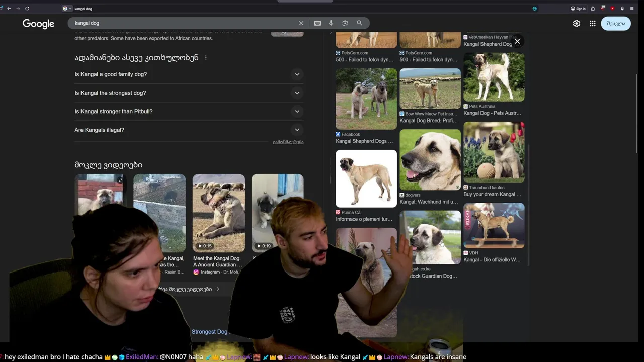
Task: Clear the search box with the X icon
Action: click(301, 23)
